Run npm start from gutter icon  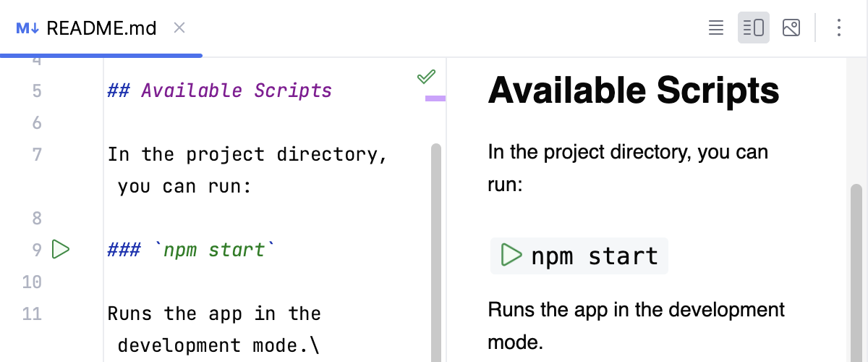[x=61, y=251]
